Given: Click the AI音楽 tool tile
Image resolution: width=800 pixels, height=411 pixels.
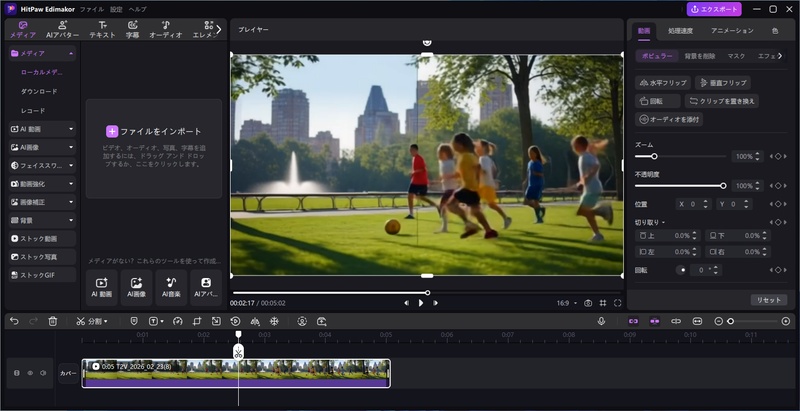Looking at the screenshot, I should coord(171,288).
